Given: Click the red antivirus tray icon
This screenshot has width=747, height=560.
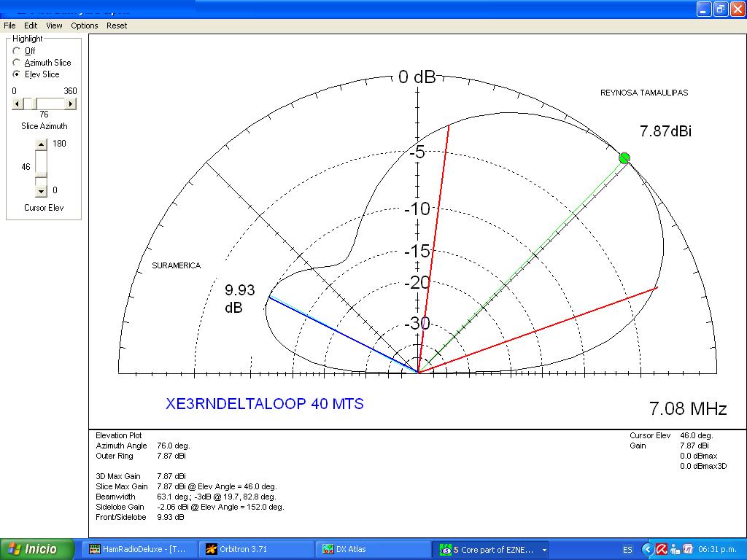Looking at the screenshot, I should tap(661, 549).
